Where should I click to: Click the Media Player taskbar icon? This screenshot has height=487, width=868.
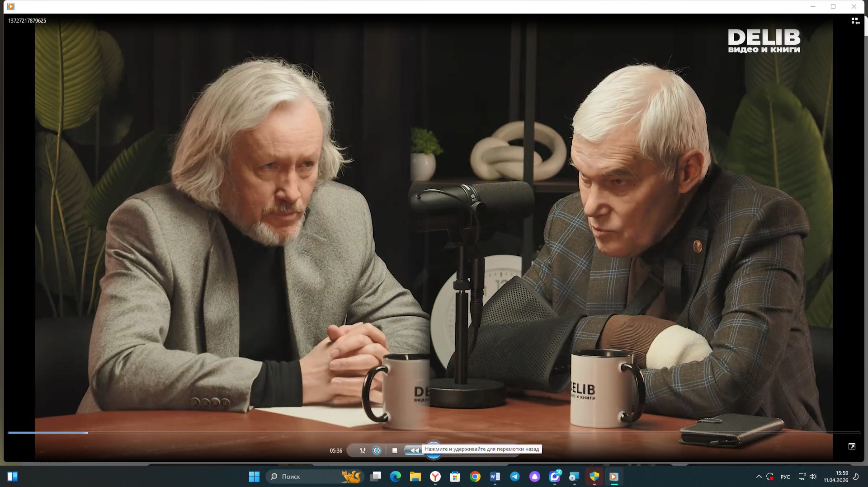[614, 477]
